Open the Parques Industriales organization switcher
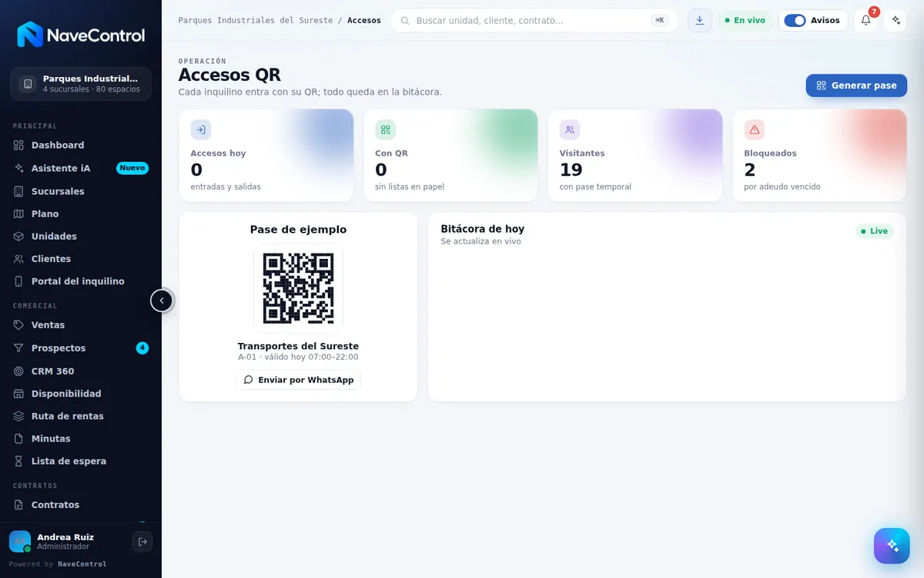The image size is (924, 578). (x=81, y=84)
